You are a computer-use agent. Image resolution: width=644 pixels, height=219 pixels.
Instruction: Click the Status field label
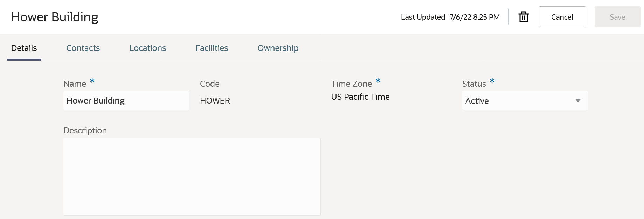pyautogui.click(x=474, y=84)
